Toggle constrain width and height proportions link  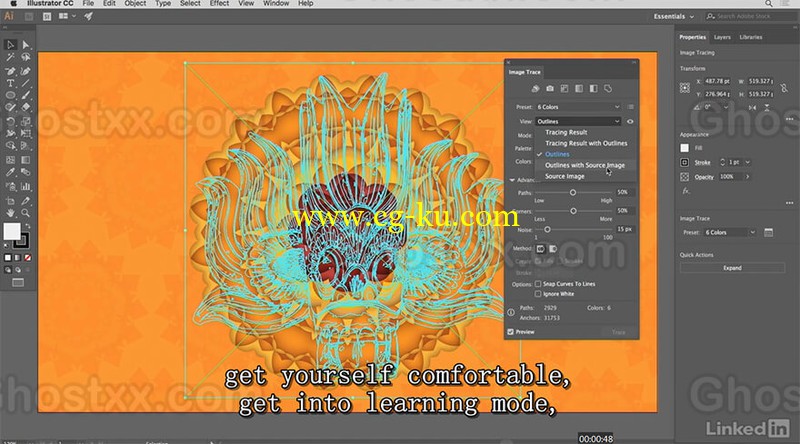784,88
